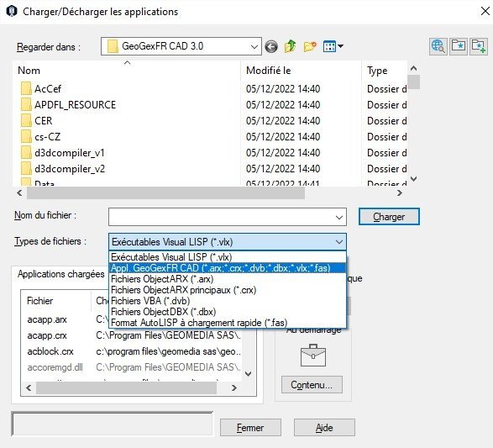
Task: Create a new folder icon
Action: point(310,46)
